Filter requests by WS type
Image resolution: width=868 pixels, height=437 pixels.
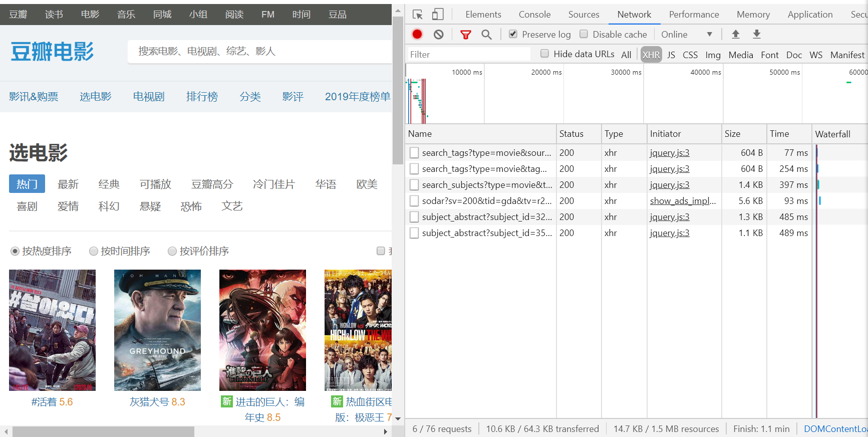(x=816, y=55)
